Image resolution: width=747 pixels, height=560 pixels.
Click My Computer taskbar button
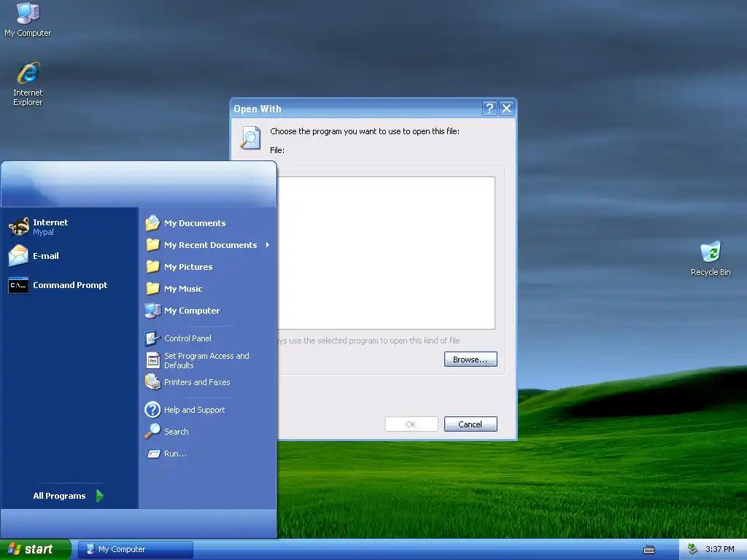click(136, 549)
